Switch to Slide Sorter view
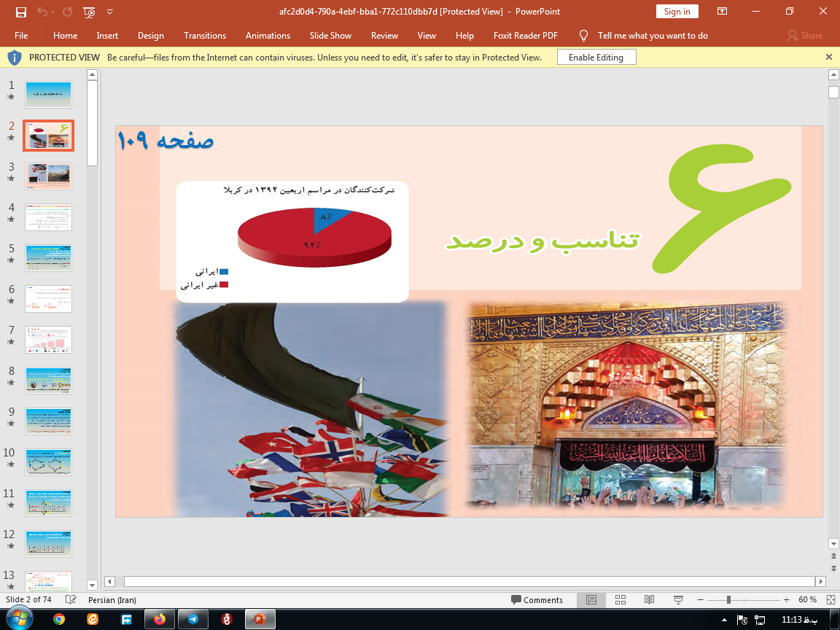The width and height of the screenshot is (840, 630). point(620,599)
